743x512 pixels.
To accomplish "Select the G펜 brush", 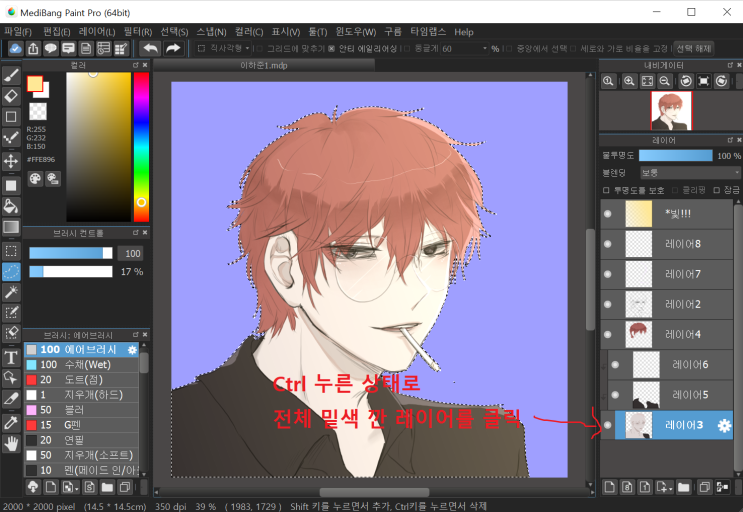I will point(82,425).
